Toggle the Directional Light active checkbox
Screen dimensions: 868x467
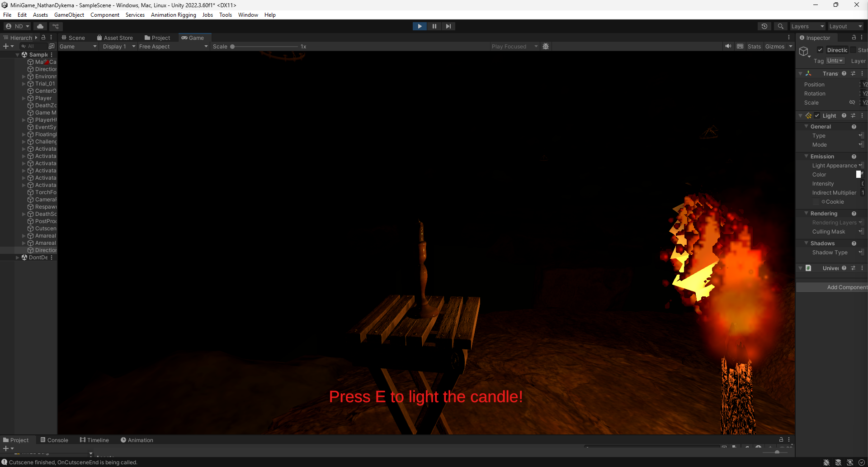pos(821,50)
